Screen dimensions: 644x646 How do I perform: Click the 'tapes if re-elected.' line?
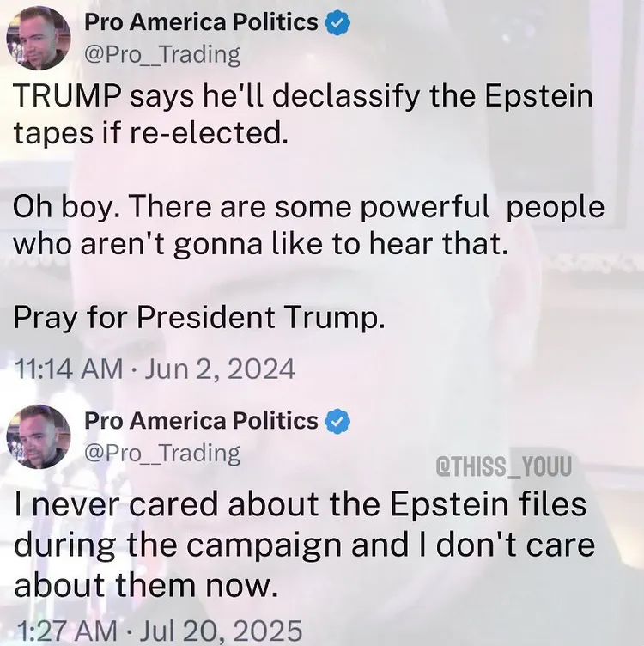point(151,133)
